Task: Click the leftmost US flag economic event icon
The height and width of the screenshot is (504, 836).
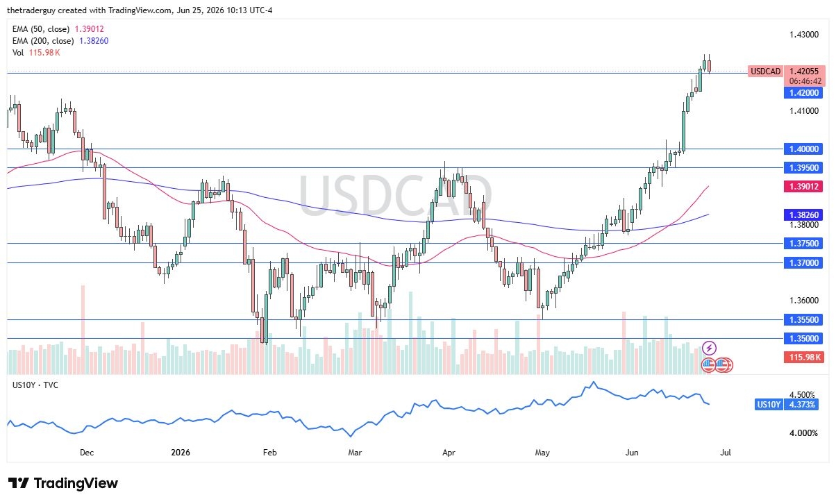Action: 709,364
